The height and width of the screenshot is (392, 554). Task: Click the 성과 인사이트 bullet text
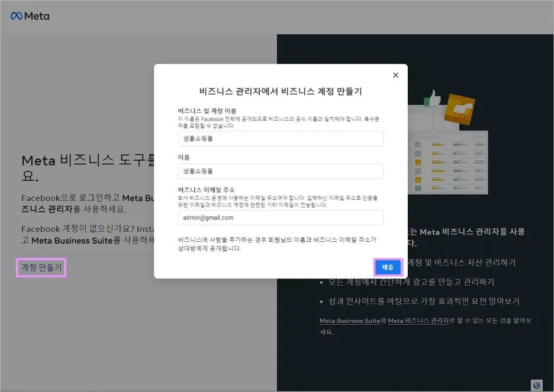(x=424, y=301)
